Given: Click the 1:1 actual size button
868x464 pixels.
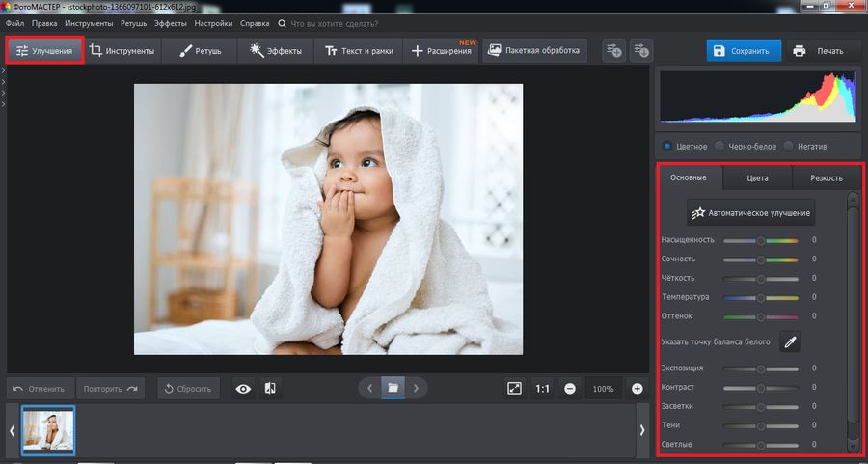Looking at the screenshot, I should (542, 389).
